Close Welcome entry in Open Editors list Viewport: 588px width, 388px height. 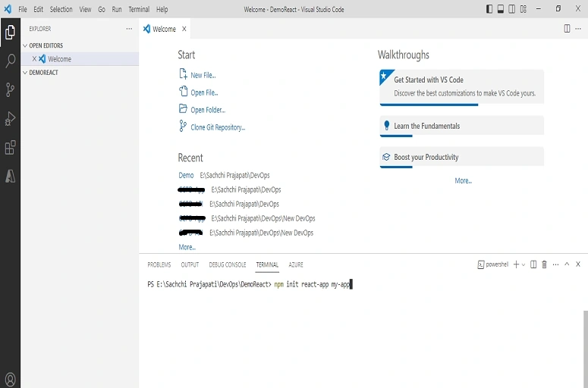[34, 59]
